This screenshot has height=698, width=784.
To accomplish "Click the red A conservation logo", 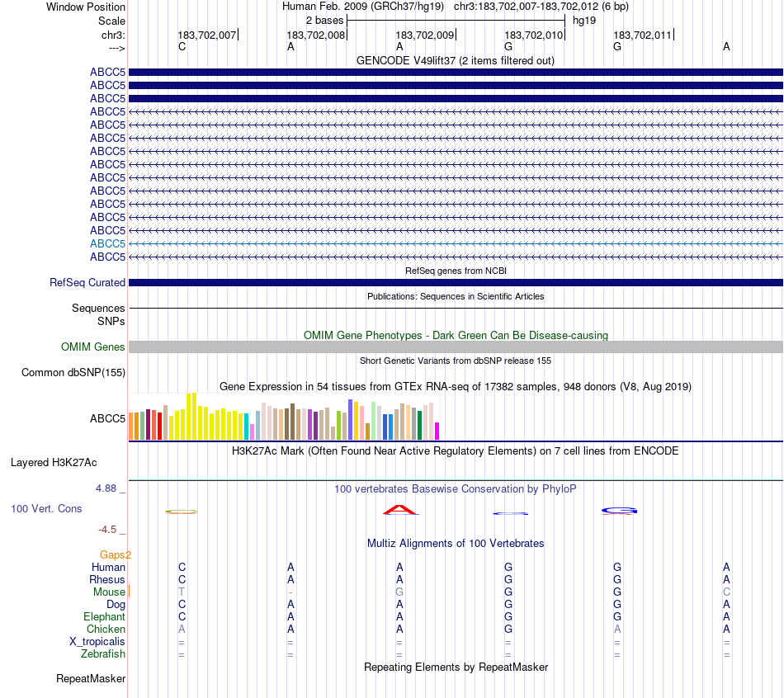I will tap(399, 510).
